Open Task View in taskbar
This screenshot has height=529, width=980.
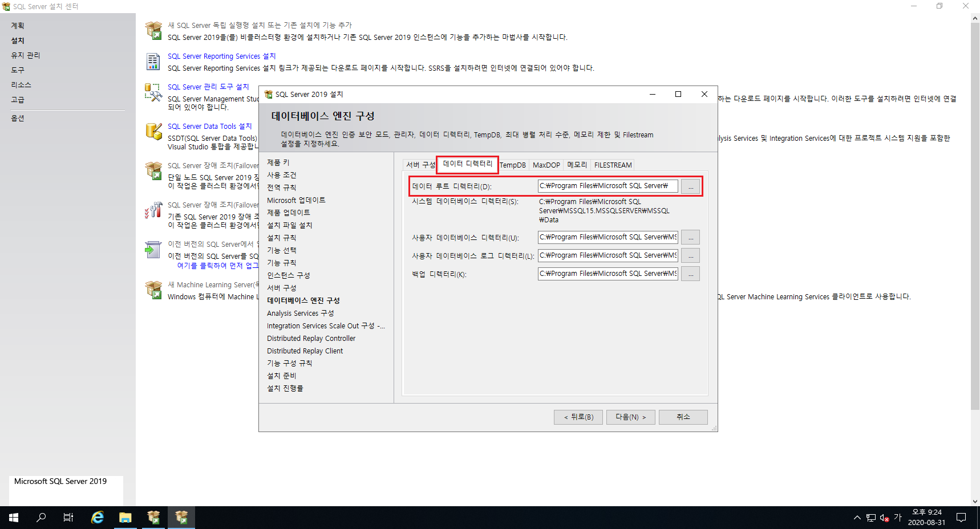[68, 518]
